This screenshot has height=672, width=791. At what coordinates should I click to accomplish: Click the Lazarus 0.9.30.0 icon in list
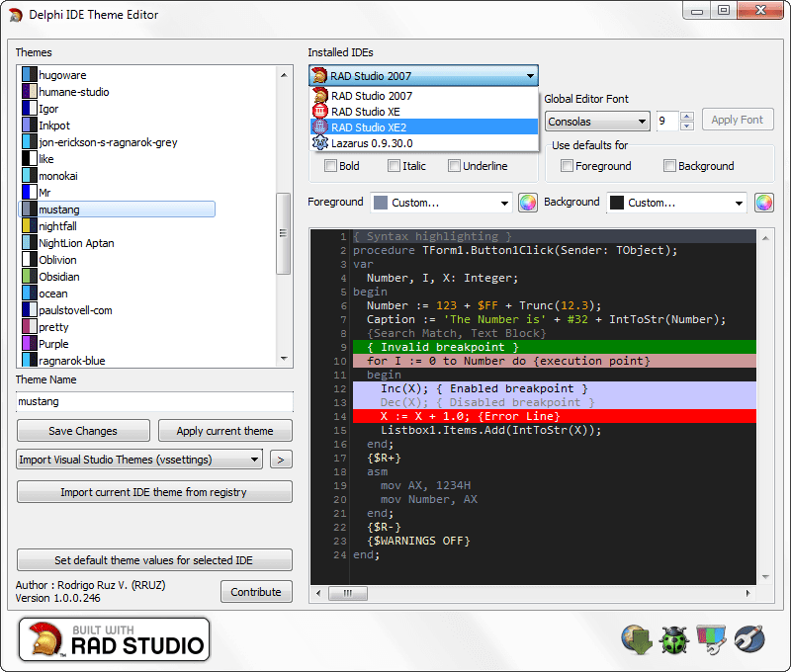[x=320, y=143]
